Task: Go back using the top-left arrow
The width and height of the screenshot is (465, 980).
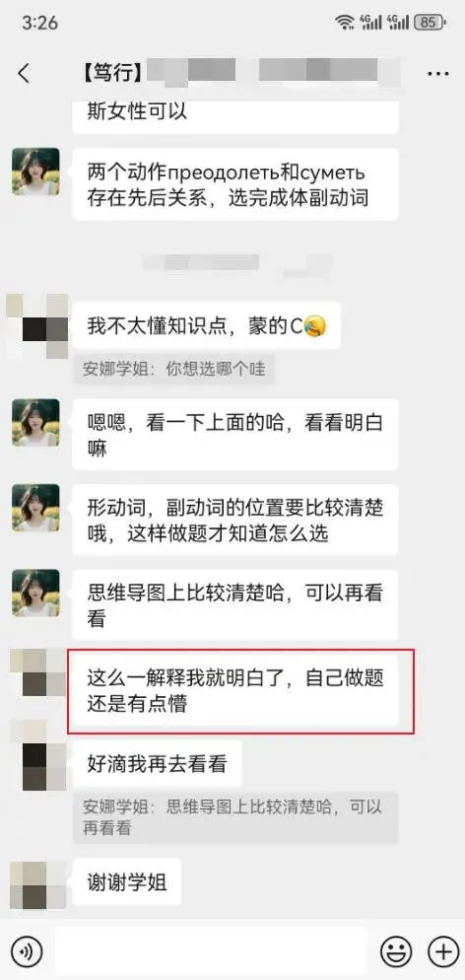Action: pyautogui.click(x=24, y=74)
